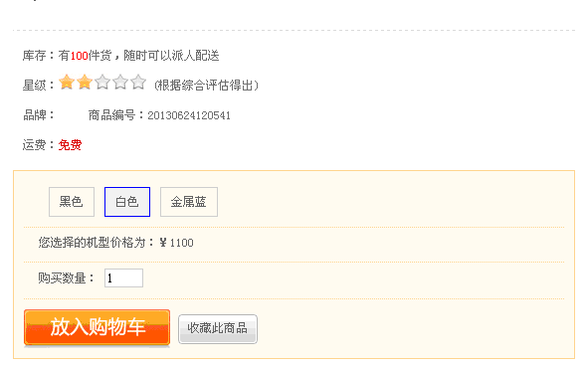
Task: Focus the 购买数量 quantity input field
Action: [x=123, y=277]
